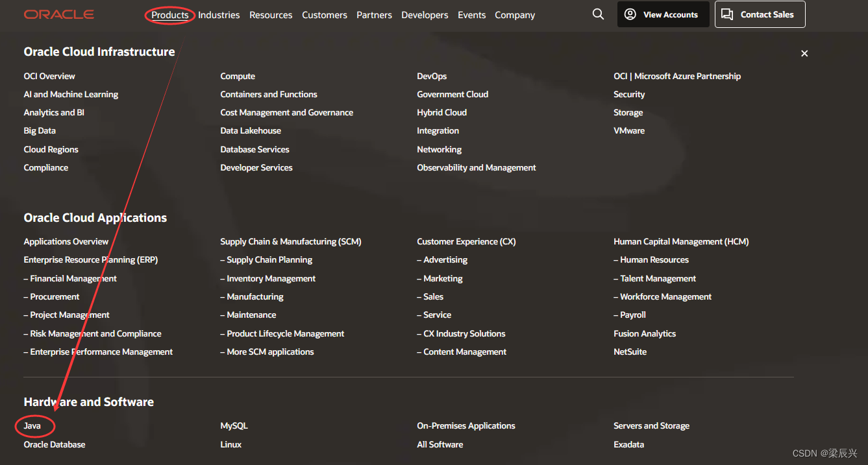Open the Industries menu
Screen dimensions: 868x465
pos(219,15)
